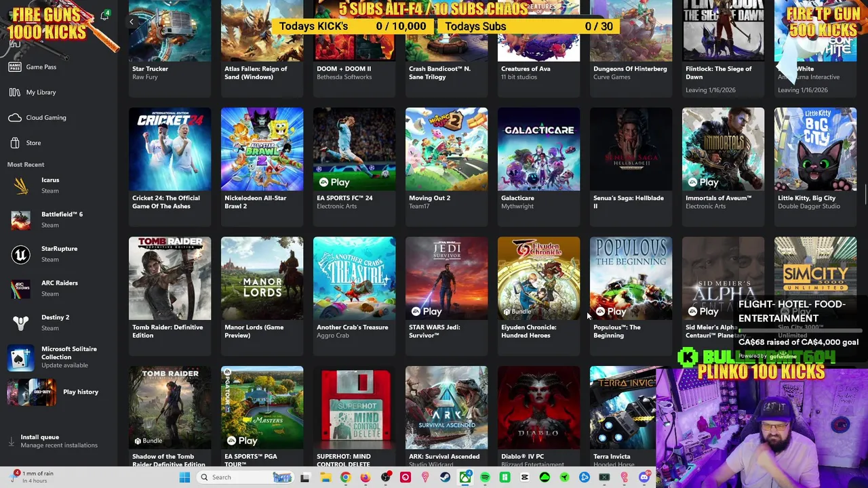This screenshot has height=488, width=868.
Task: Open Spotify from the taskbar
Action: [x=485, y=477]
